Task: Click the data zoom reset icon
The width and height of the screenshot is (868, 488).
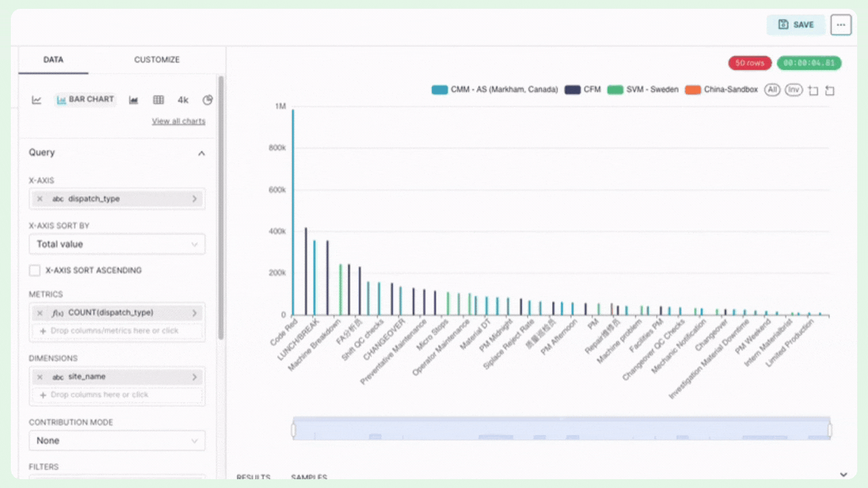Action: click(x=829, y=90)
